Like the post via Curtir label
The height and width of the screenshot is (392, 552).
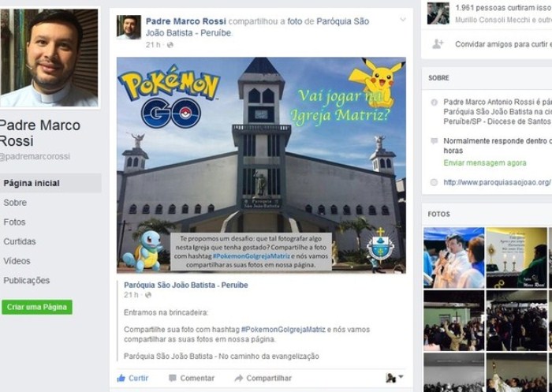(138, 378)
